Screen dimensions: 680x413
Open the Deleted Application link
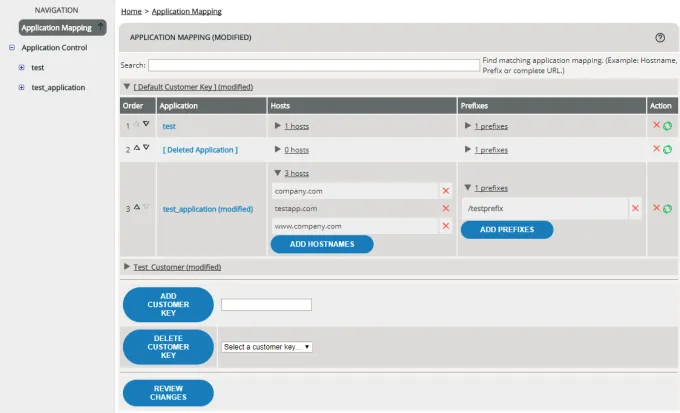[200, 150]
